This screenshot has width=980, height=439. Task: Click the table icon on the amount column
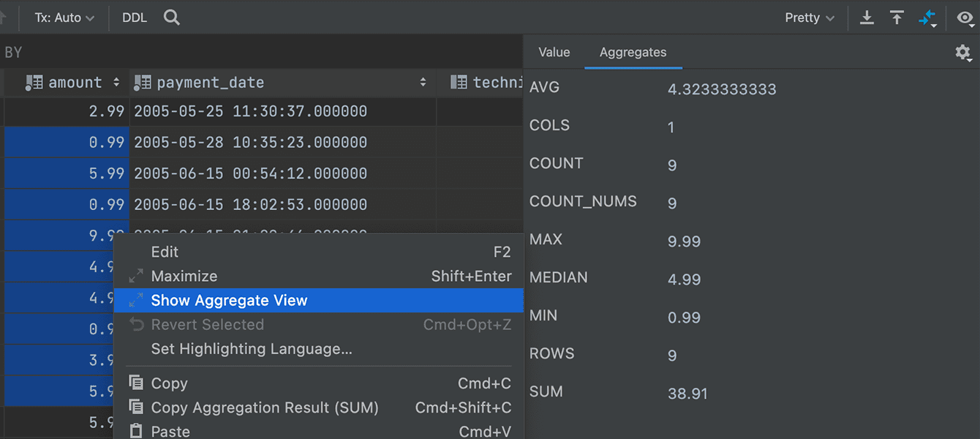click(x=33, y=82)
